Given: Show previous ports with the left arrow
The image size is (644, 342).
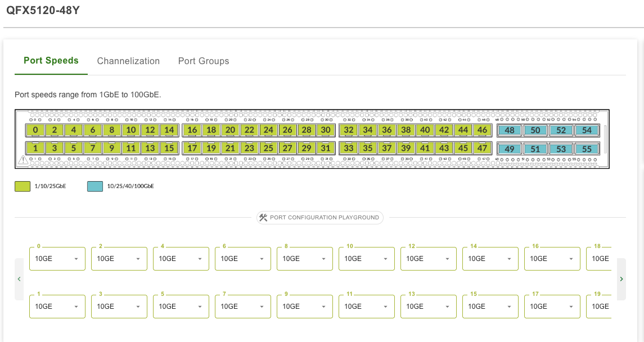Looking at the screenshot, I should (x=19, y=279).
